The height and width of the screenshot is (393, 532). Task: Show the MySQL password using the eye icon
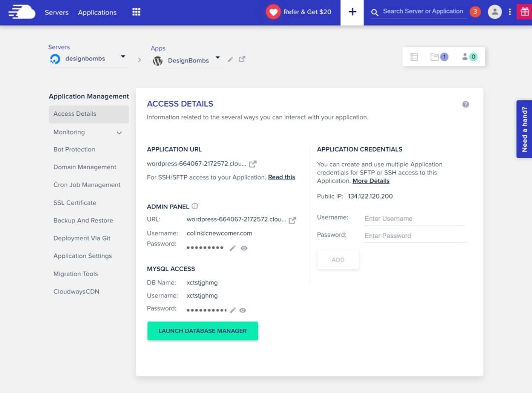coord(243,310)
